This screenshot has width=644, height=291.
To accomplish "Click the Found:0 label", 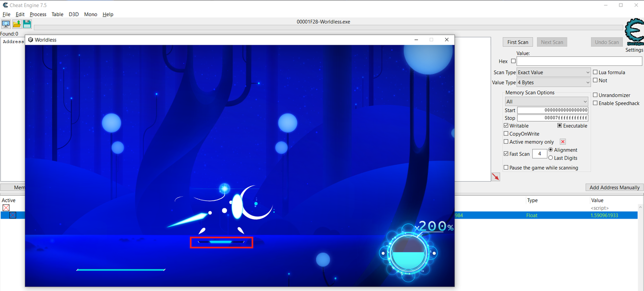I will (9, 34).
